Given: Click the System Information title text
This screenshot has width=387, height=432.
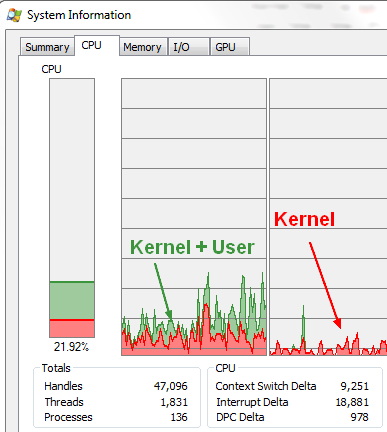Looking at the screenshot, I should pos(79,15).
